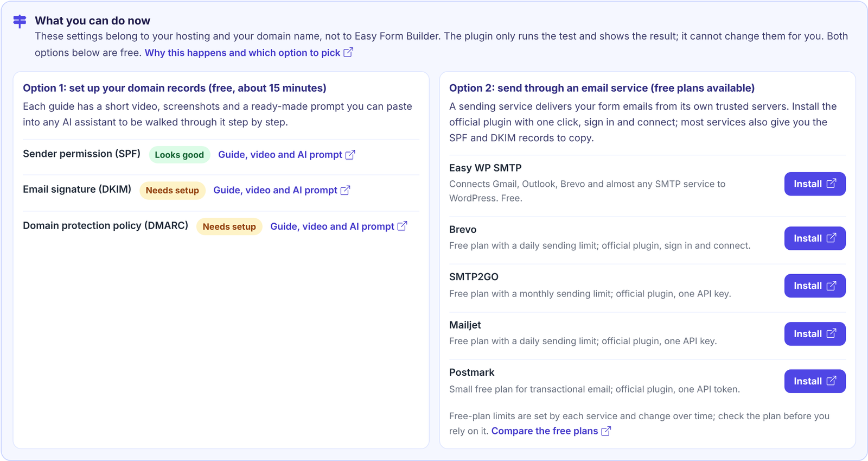868x461 pixels.
Task: Click the Easy WP SMTP service name
Action: tap(486, 168)
